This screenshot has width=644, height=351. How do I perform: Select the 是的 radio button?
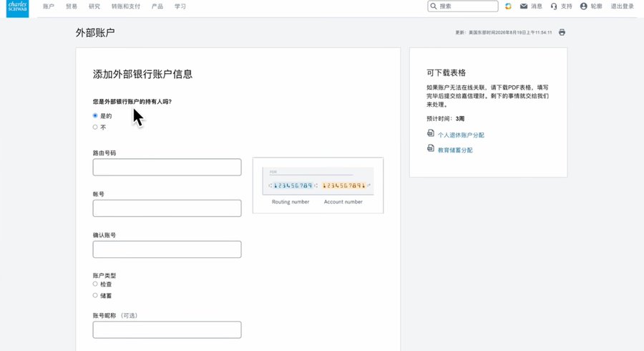tap(95, 116)
